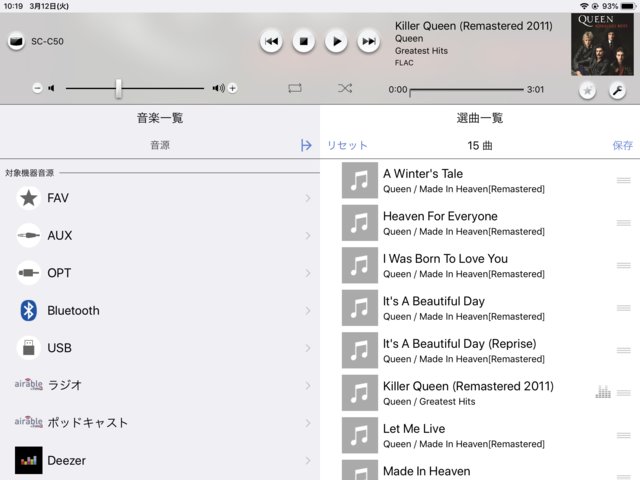The height and width of the screenshot is (480, 640).
Task: Click the volume slider handle
Action: (118, 89)
